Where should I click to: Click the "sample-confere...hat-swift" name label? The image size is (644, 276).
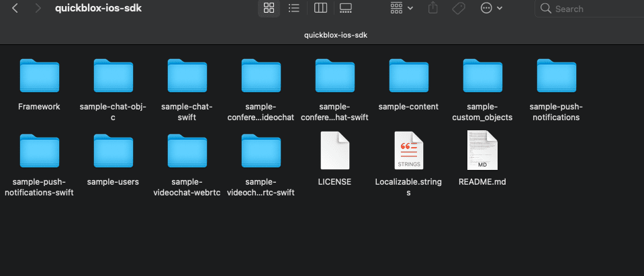[334, 112]
